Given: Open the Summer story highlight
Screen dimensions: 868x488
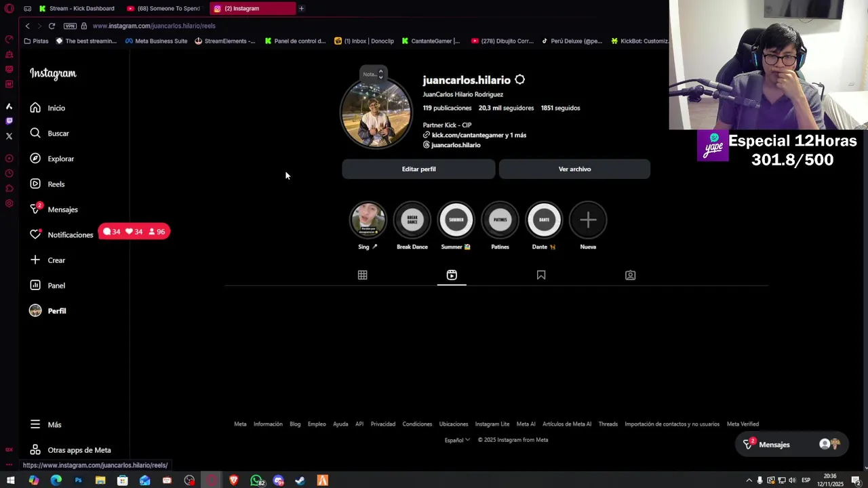Looking at the screenshot, I should tap(456, 220).
